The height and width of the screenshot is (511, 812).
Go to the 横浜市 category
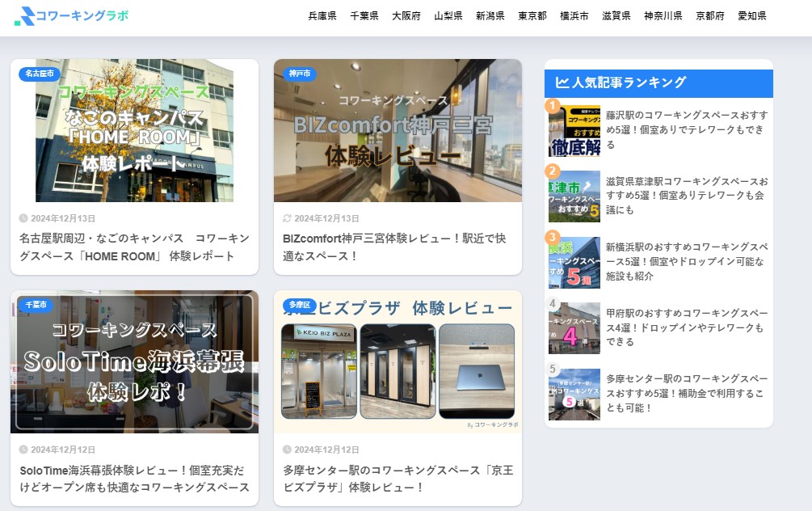(574, 16)
